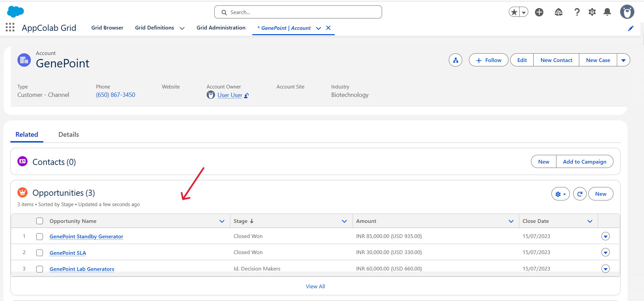The height and width of the screenshot is (301, 644).
Task: Open Stage column actions chevron
Action: pyautogui.click(x=344, y=221)
